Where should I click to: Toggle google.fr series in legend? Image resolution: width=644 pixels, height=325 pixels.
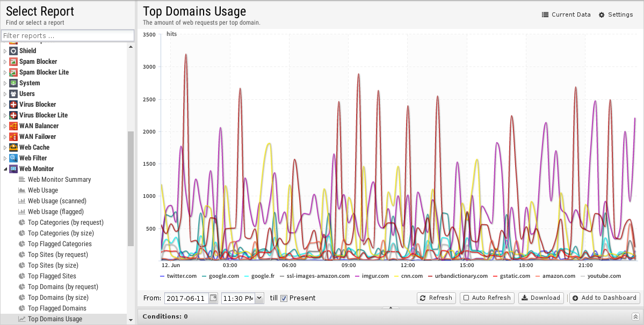259,276
